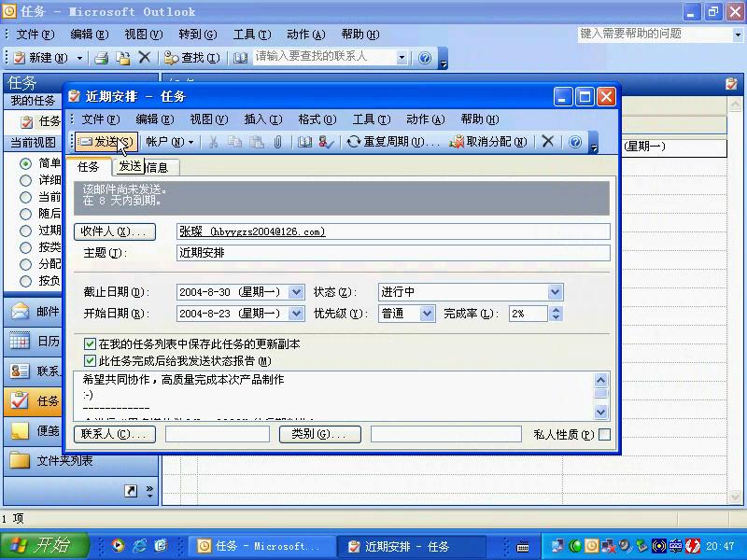Expand 新建 new item dropdown arrow

79,58
